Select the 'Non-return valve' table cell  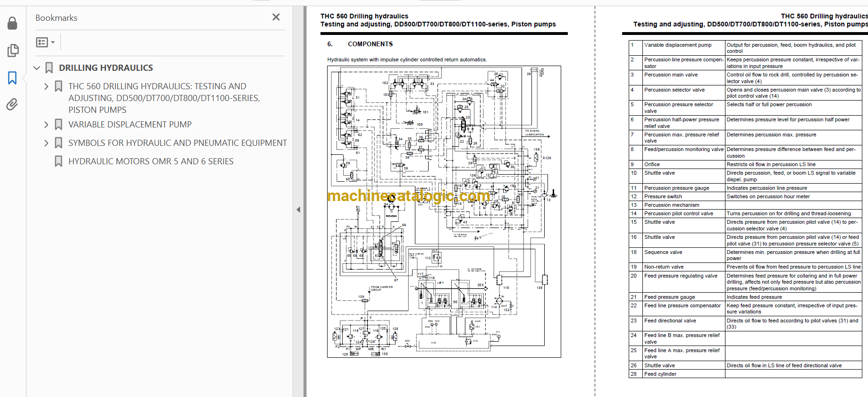pyautogui.click(x=683, y=267)
